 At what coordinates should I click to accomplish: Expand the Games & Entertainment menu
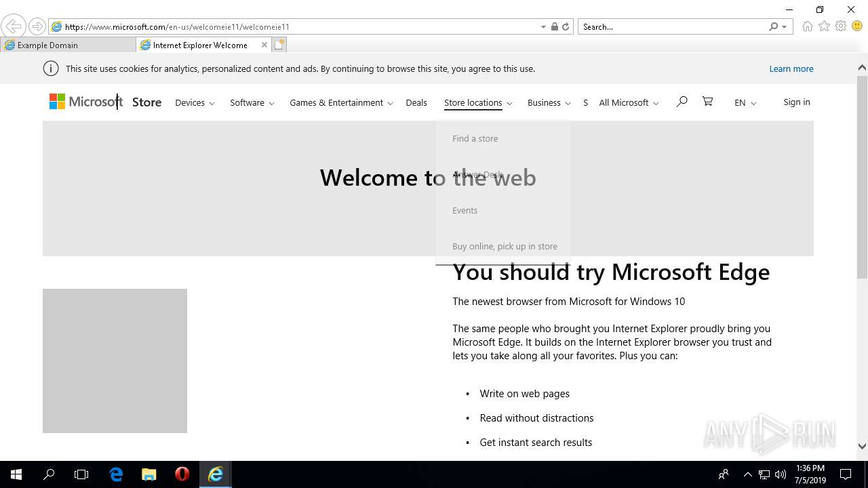tap(341, 102)
